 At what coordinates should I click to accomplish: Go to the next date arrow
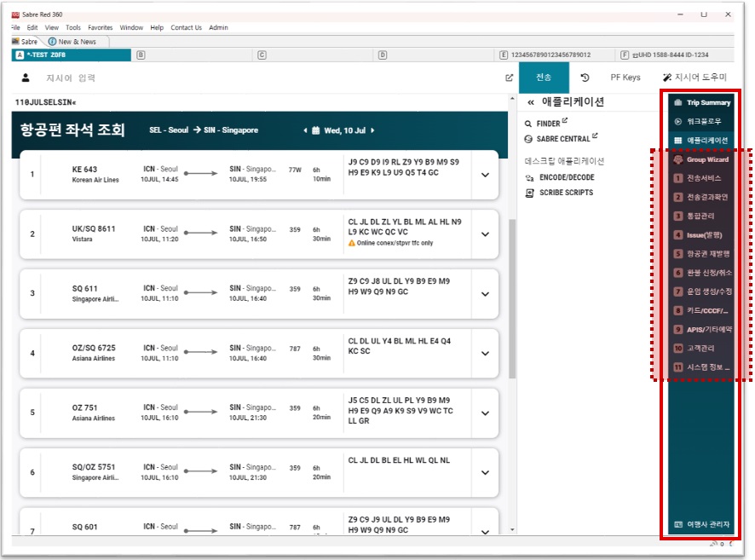(372, 130)
